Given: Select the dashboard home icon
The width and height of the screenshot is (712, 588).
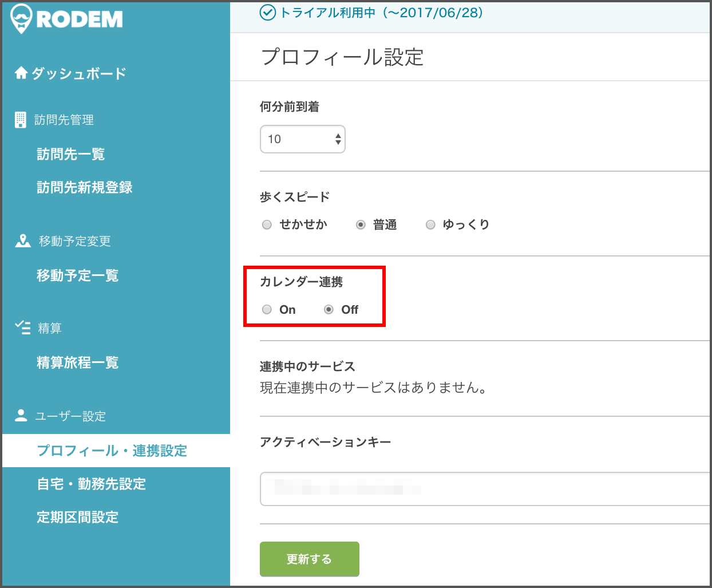Looking at the screenshot, I should 21,72.
